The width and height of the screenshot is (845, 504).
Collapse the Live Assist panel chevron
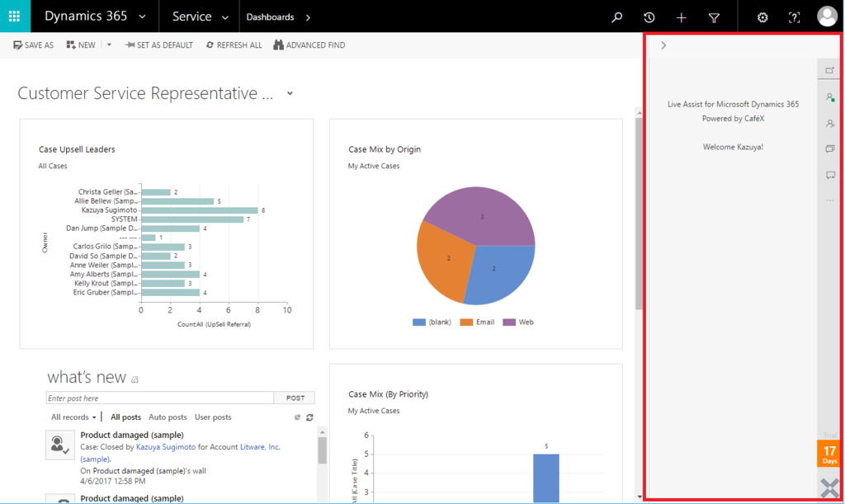[x=663, y=45]
